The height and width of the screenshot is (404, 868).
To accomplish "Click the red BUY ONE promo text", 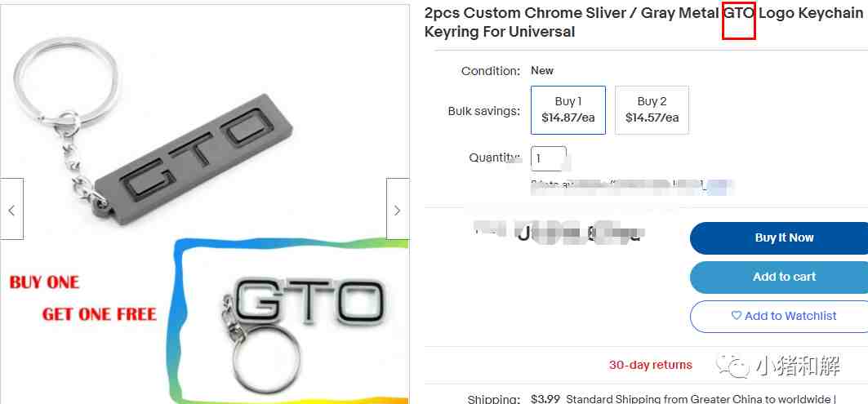I will pos(44,282).
